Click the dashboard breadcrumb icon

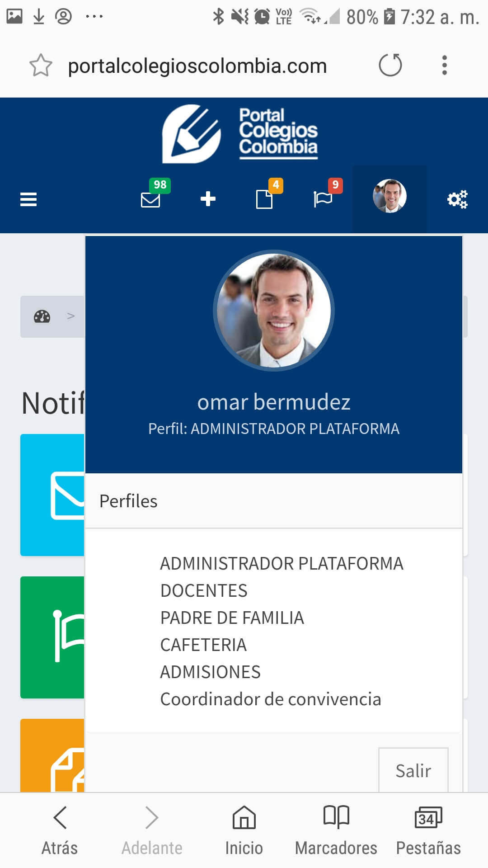tap(42, 316)
